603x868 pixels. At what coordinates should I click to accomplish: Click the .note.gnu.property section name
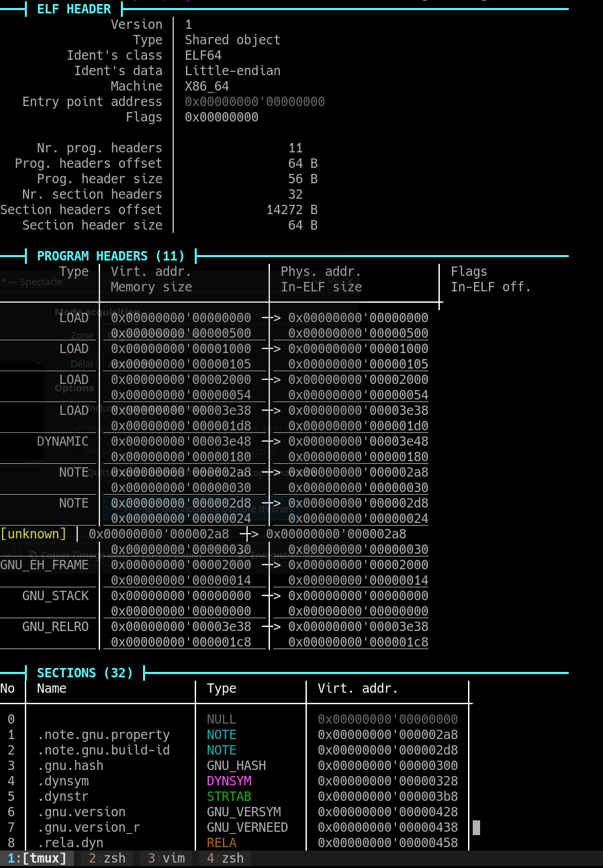tap(103, 734)
